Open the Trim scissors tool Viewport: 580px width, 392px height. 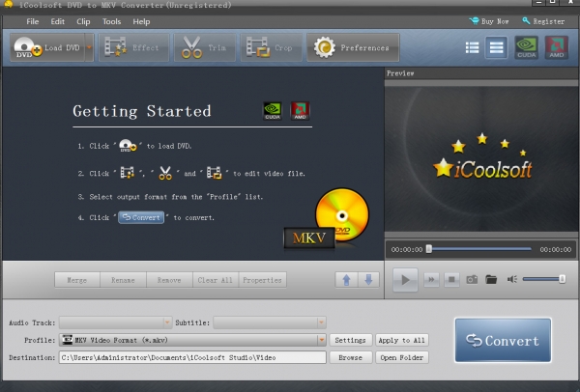coord(205,47)
